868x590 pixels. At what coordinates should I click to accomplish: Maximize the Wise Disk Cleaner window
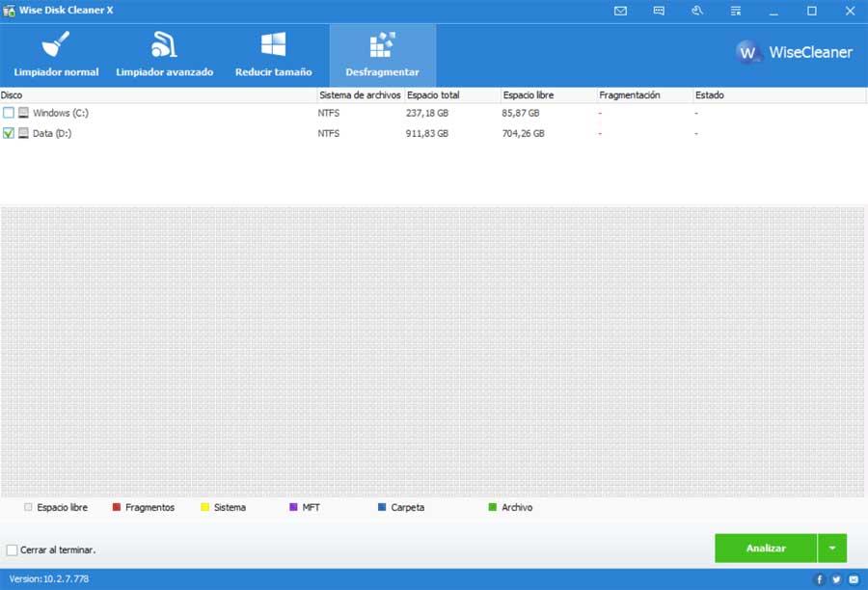click(x=811, y=11)
